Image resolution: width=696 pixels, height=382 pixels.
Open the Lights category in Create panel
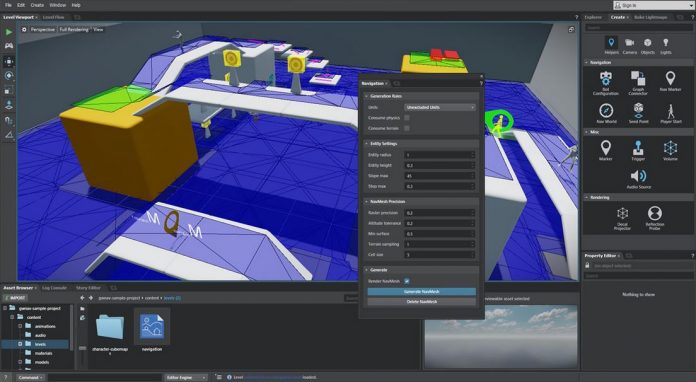tap(665, 46)
